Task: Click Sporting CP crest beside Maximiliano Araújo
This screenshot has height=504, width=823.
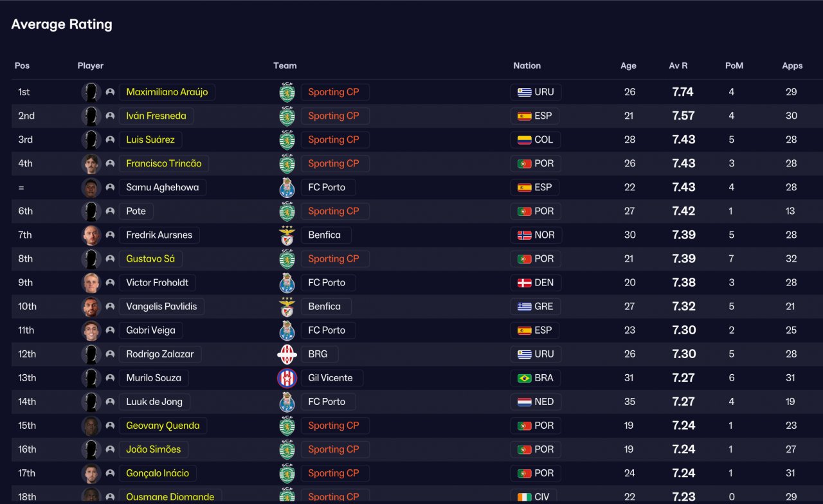Action: (x=287, y=92)
